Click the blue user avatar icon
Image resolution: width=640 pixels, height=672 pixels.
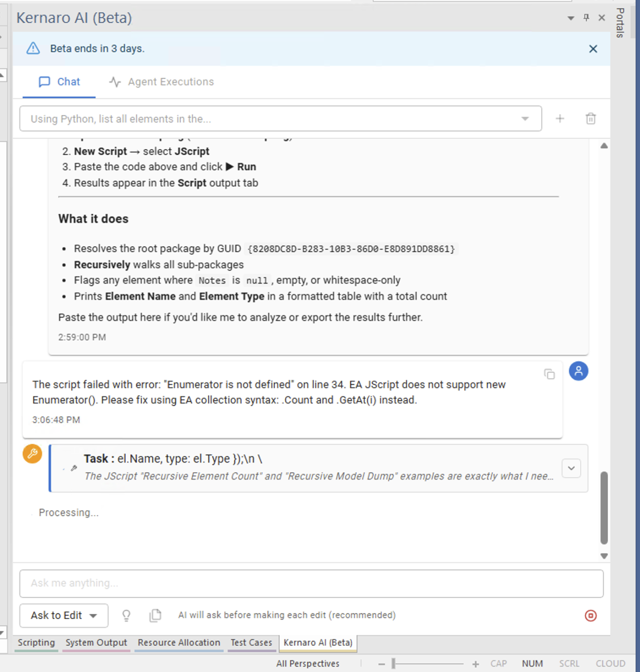pyautogui.click(x=578, y=371)
